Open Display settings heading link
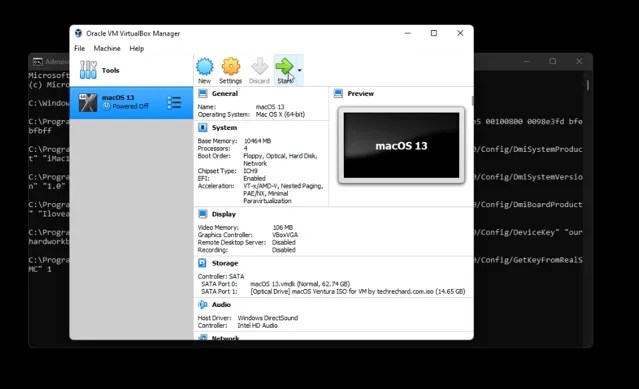The height and width of the screenshot is (389, 639). point(224,214)
